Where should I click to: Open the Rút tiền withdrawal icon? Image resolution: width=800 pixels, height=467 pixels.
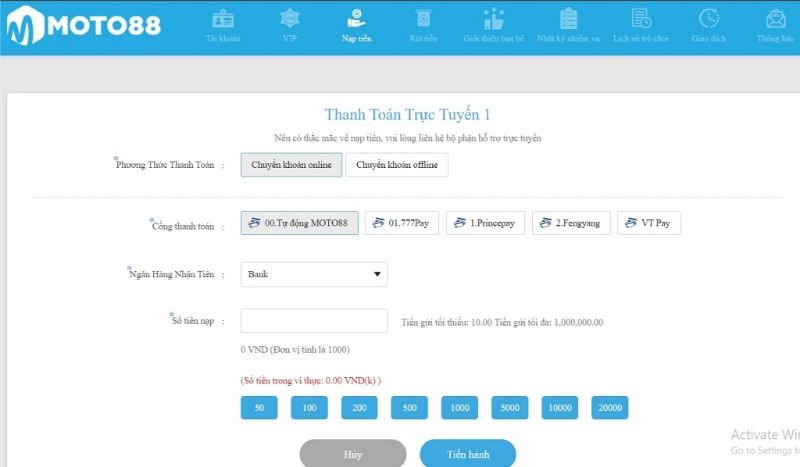[423, 19]
